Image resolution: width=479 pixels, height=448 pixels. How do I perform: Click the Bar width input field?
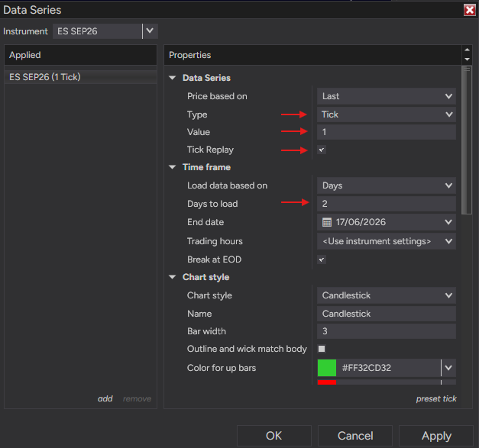[x=387, y=331]
